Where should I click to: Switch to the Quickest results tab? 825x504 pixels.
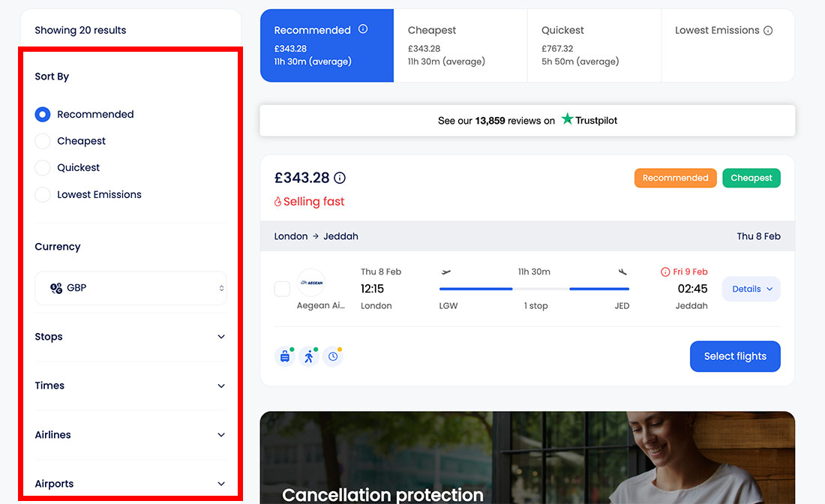tap(594, 45)
